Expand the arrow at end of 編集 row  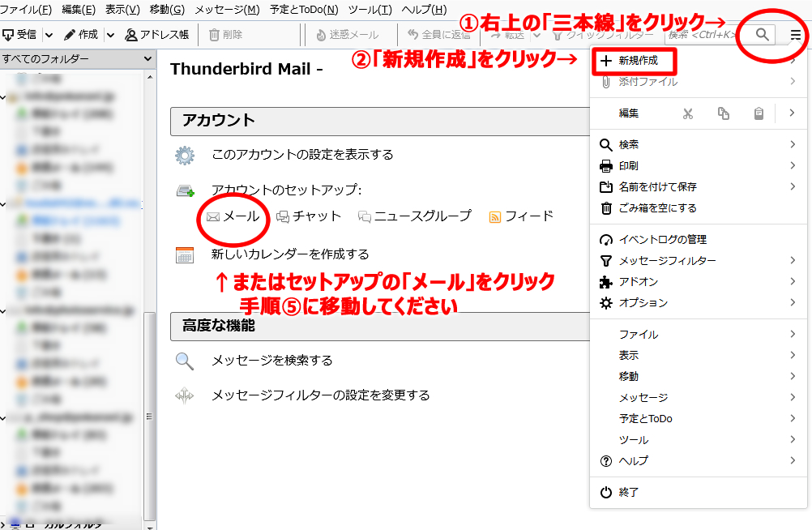792,113
